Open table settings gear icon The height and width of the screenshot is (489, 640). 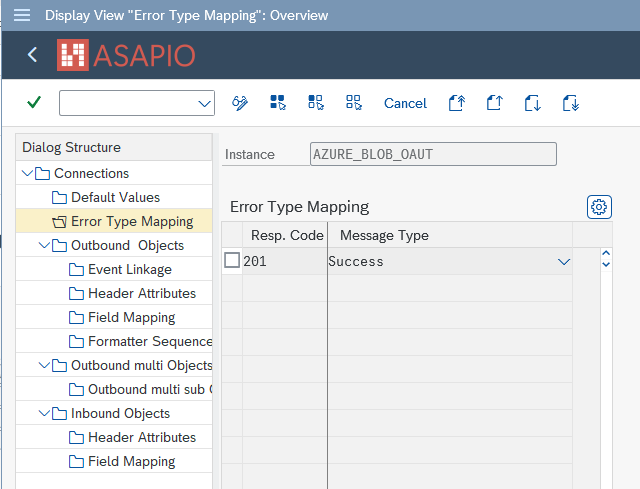pyautogui.click(x=599, y=207)
